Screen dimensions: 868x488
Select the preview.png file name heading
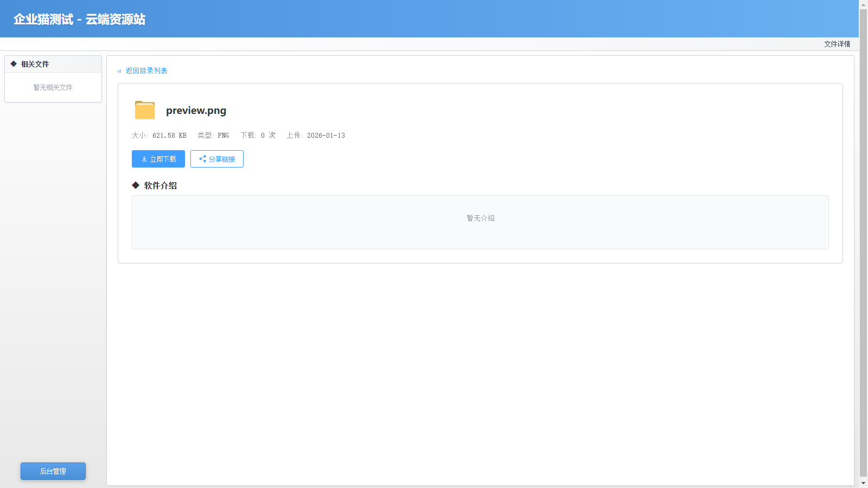pyautogui.click(x=196, y=111)
